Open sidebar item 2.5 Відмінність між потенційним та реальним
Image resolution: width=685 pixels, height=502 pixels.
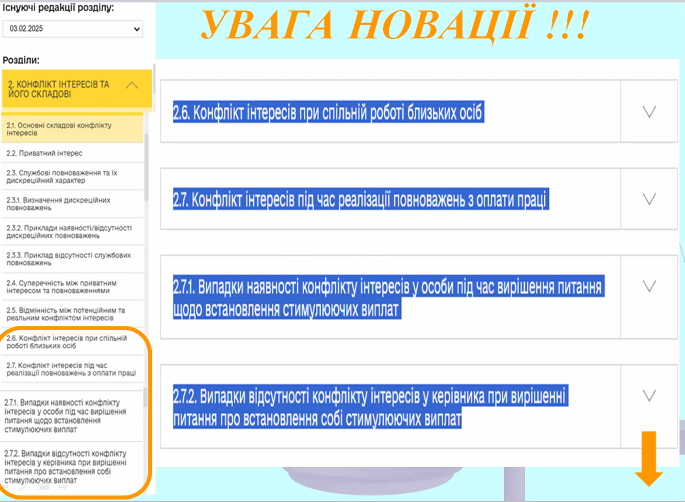(x=68, y=314)
